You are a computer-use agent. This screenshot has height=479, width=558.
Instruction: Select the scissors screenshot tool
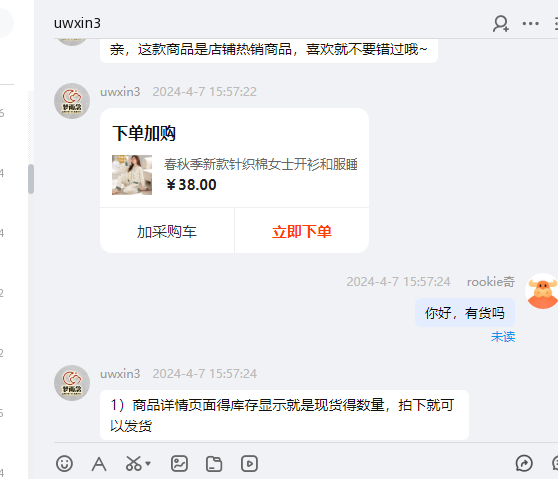click(134, 464)
